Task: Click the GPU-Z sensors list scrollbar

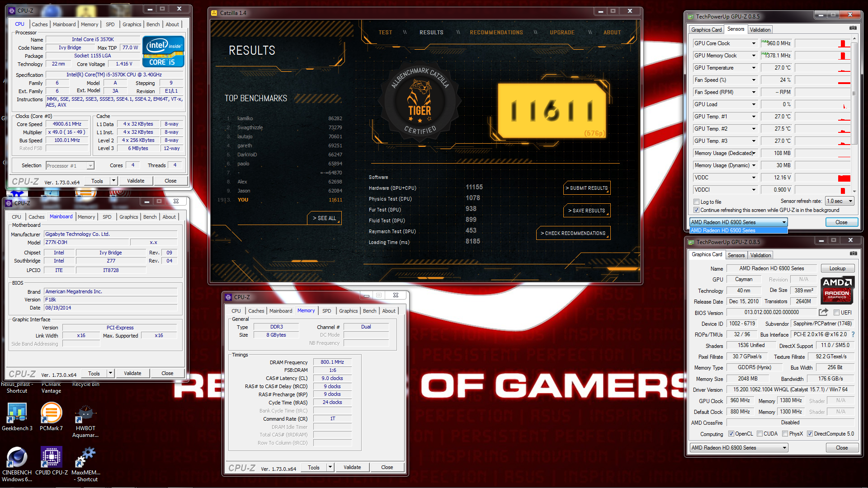Action: pyautogui.click(x=854, y=94)
